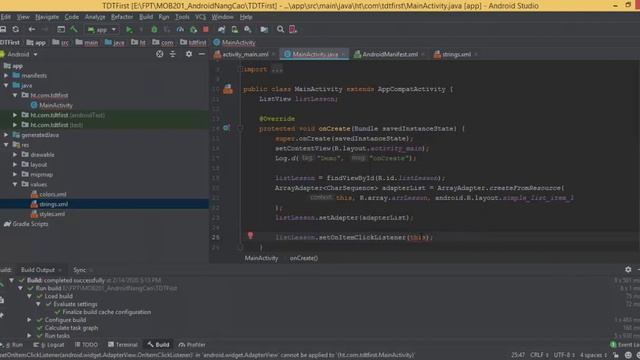Open the Terminal tool window

[123, 345]
